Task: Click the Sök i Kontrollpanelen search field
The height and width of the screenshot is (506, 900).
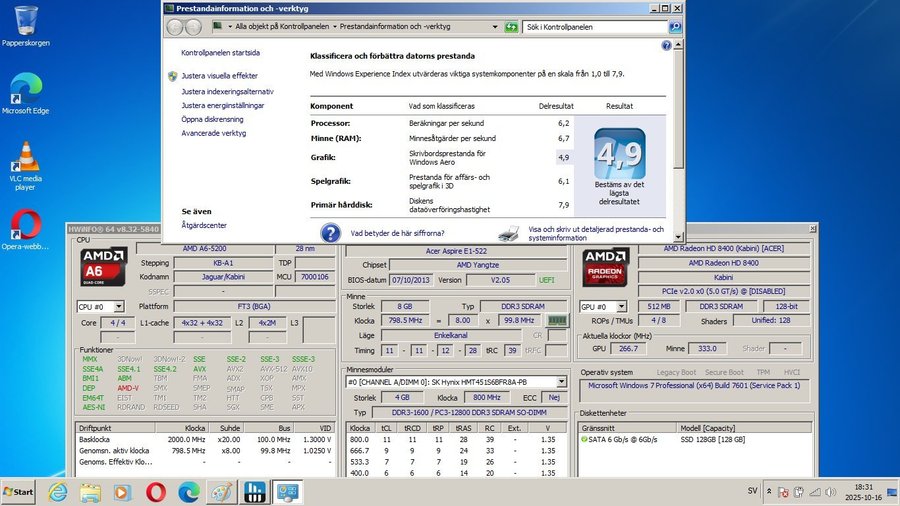Action: pos(595,27)
